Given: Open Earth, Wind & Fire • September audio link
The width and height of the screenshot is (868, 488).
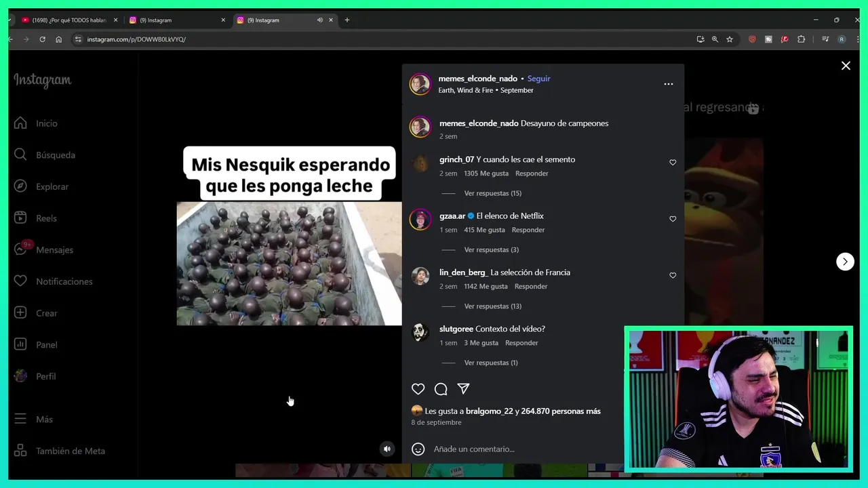Looking at the screenshot, I should click(x=486, y=90).
